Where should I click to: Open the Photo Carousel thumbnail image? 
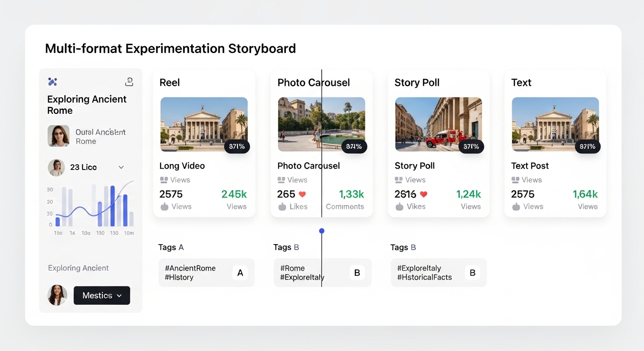coord(321,123)
